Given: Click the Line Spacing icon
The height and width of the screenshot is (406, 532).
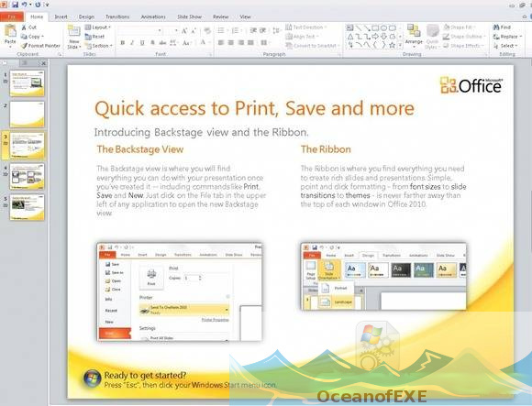Looking at the screenshot, I should 276,31.
